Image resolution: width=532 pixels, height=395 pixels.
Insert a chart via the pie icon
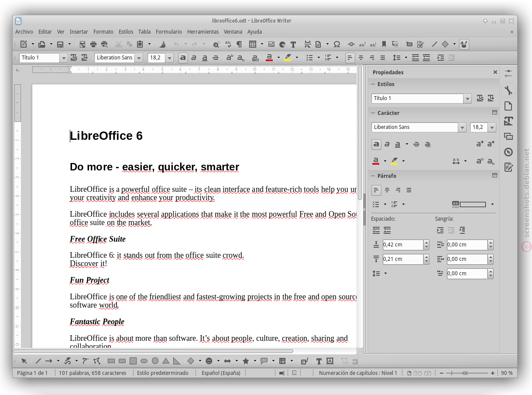click(282, 44)
